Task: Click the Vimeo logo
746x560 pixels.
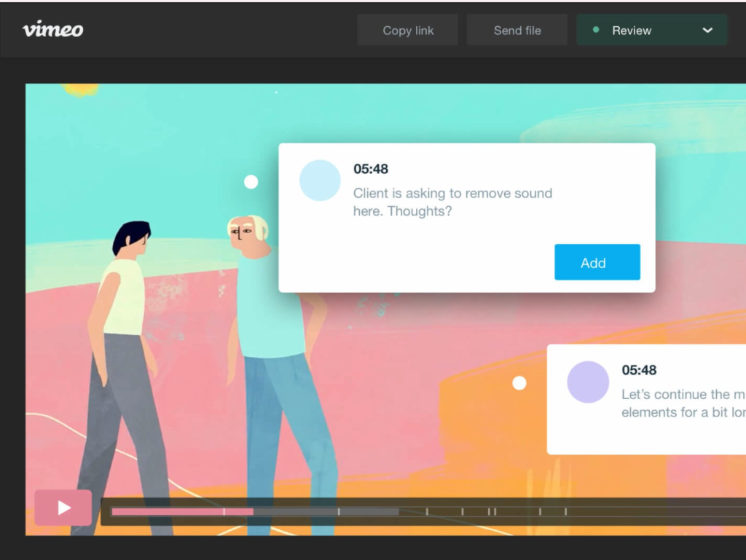Action: (52, 30)
